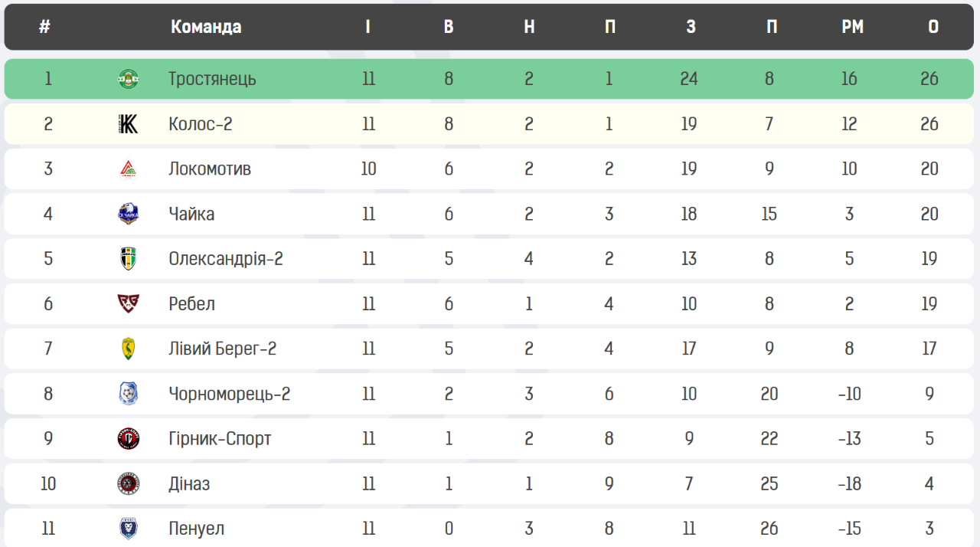The image size is (980, 547).
Task: Click the Пенуел shield logo
Action: pyautogui.click(x=128, y=529)
